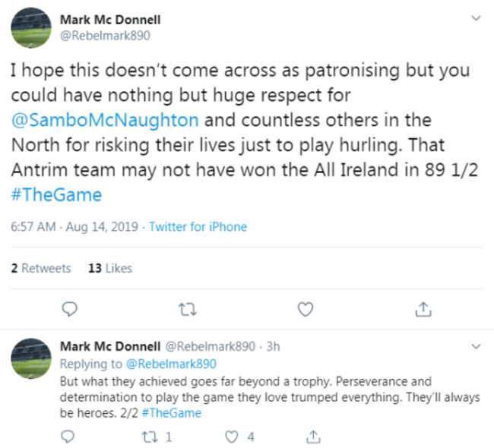This screenshot has height=448, width=494.
Task: View the 13 Likes list
Action: 110,268
